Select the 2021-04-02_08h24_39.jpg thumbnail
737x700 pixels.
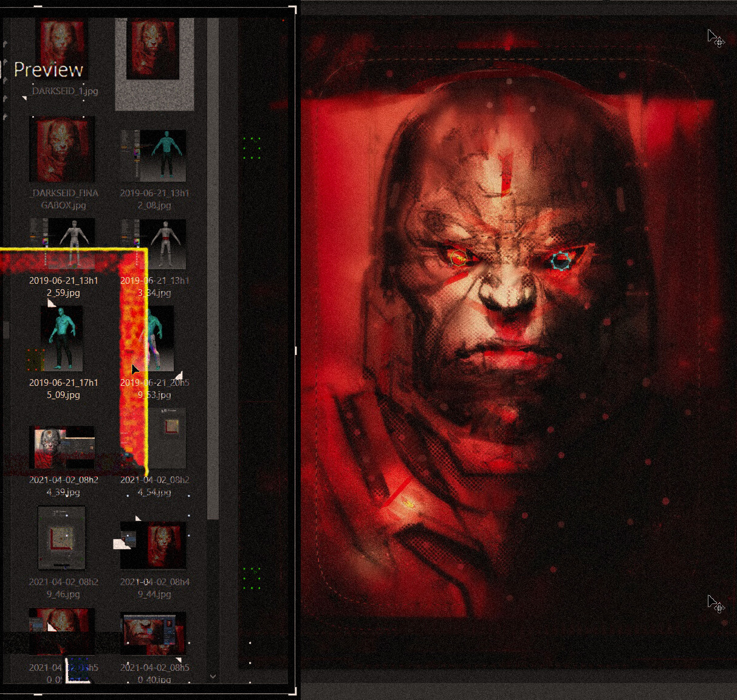(62, 448)
